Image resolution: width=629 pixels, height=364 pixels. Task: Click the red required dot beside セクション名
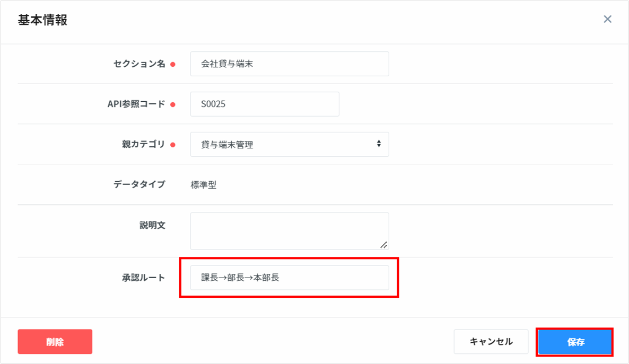click(173, 65)
